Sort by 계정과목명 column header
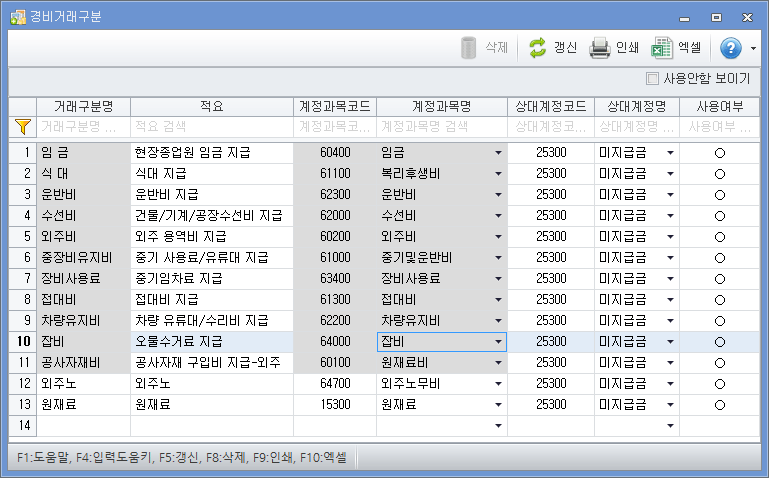 442,106
